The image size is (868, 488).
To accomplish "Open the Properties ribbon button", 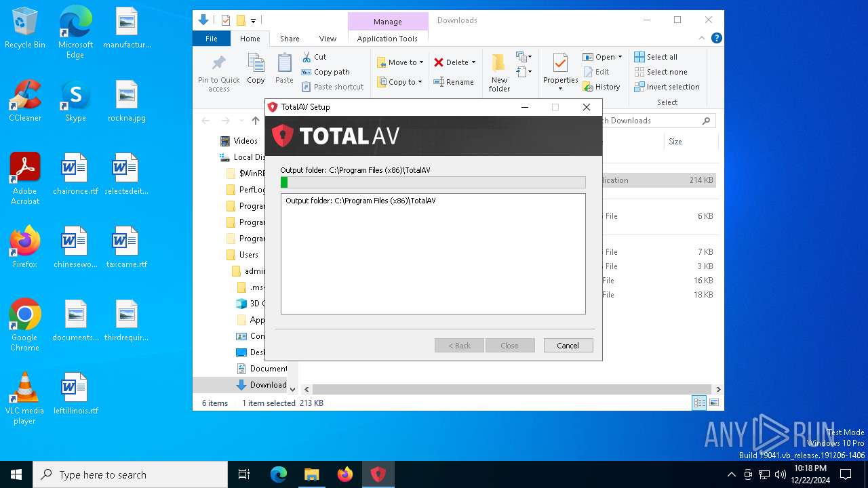I will (560, 72).
